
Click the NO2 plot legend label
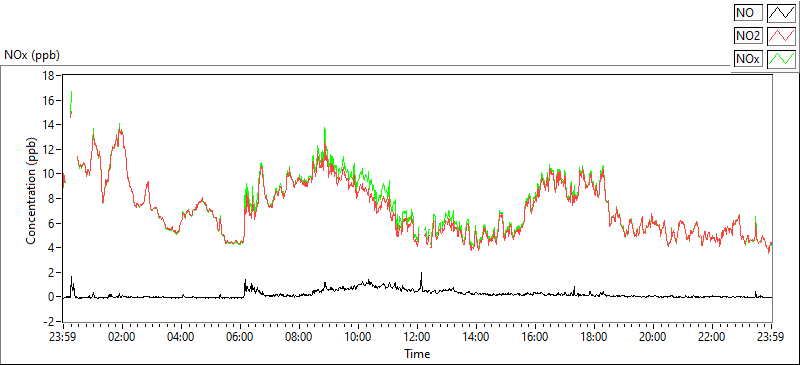click(x=748, y=36)
